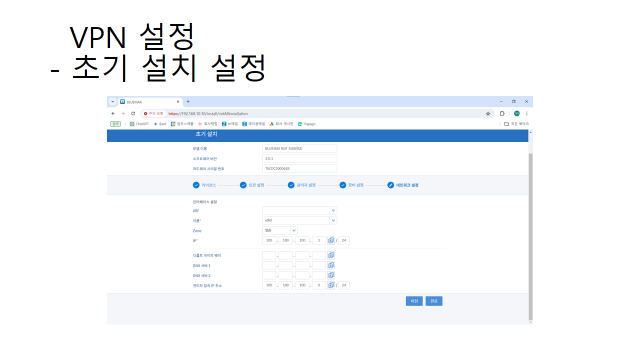Click IP row subnet prefix field
Viewport: 640px width, 360px height.
pos(344,240)
